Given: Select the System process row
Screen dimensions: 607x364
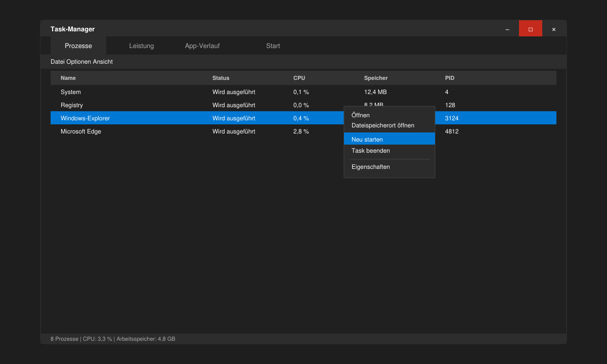Looking at the screenshot, I should [x=303, y=92].
